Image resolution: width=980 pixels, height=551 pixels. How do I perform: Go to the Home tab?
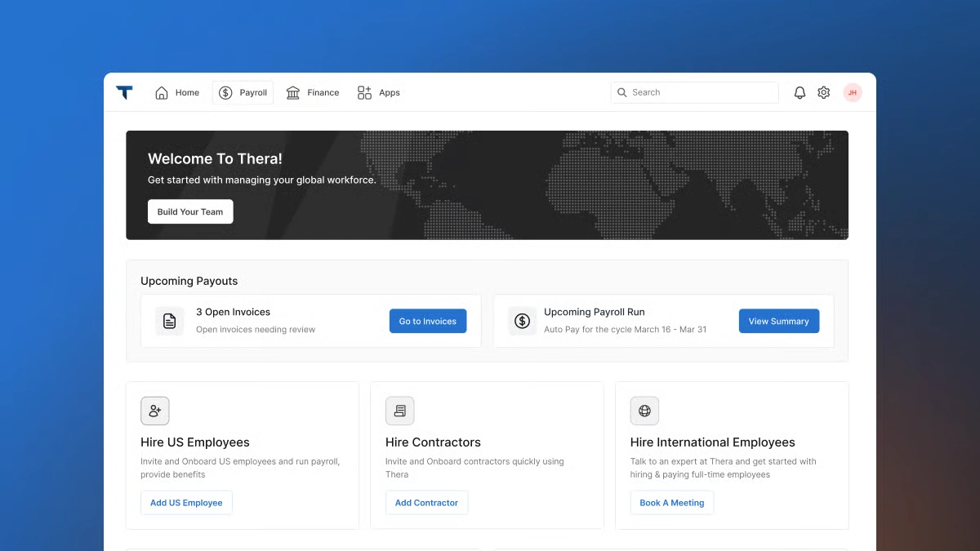tap(177, 92)
